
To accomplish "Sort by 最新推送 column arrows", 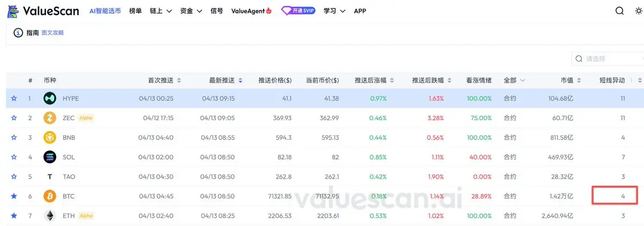I will click(240, 81).
